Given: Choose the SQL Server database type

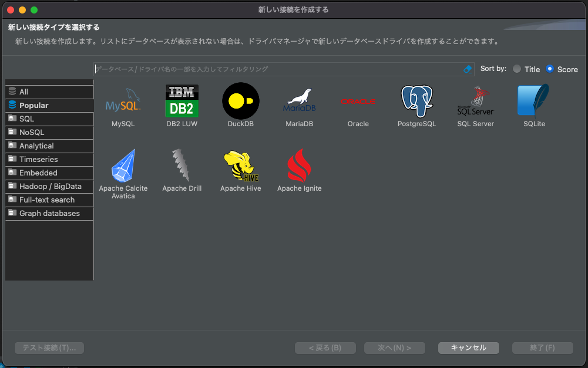Looking at the screenshot, I should point(475,101).
